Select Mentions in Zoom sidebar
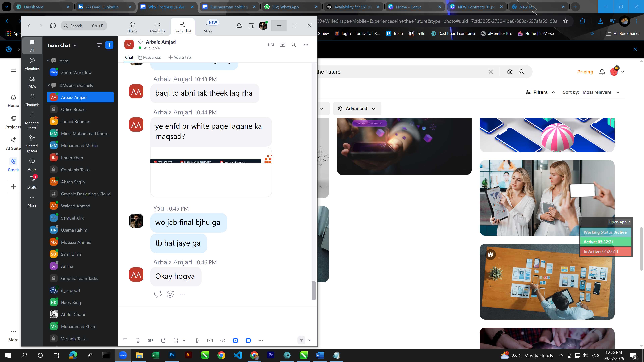644x362 pixels. [32, 64]
